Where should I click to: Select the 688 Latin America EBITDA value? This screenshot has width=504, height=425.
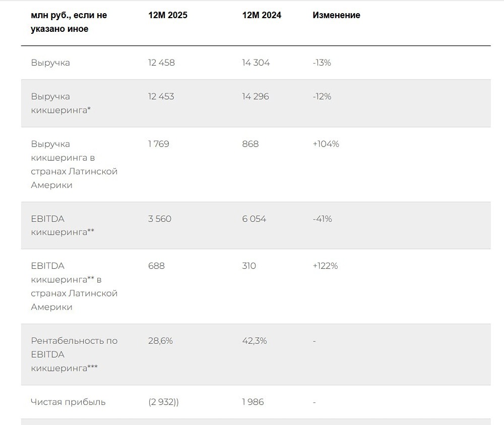click(156, 266)
